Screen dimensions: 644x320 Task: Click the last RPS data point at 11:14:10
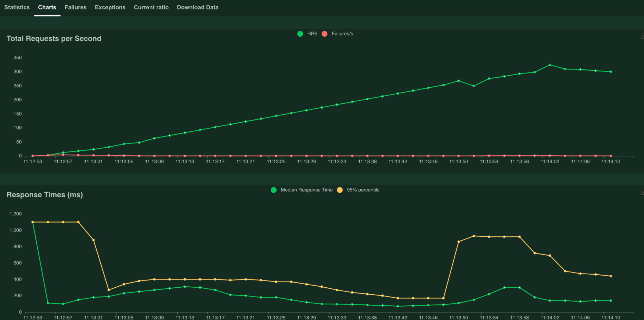tap(611, 72)
